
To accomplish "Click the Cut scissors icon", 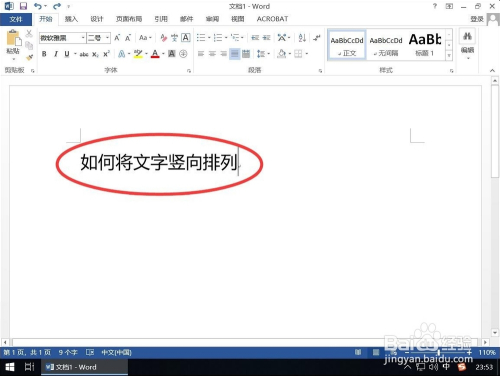I will click(29, 33).
